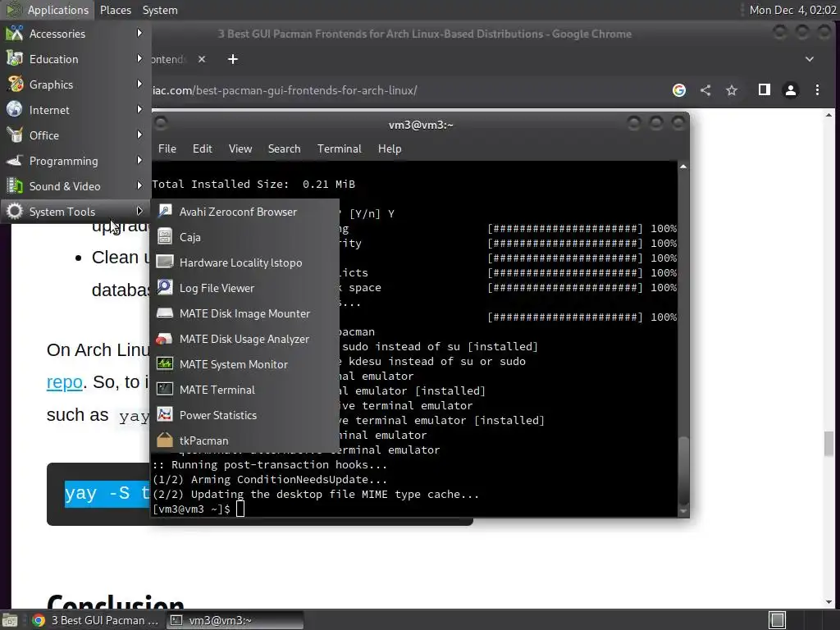The height and width of the screenshot is (630, 840).
Task: Follow the 'repo' link in the article
Action: point(64,382)
